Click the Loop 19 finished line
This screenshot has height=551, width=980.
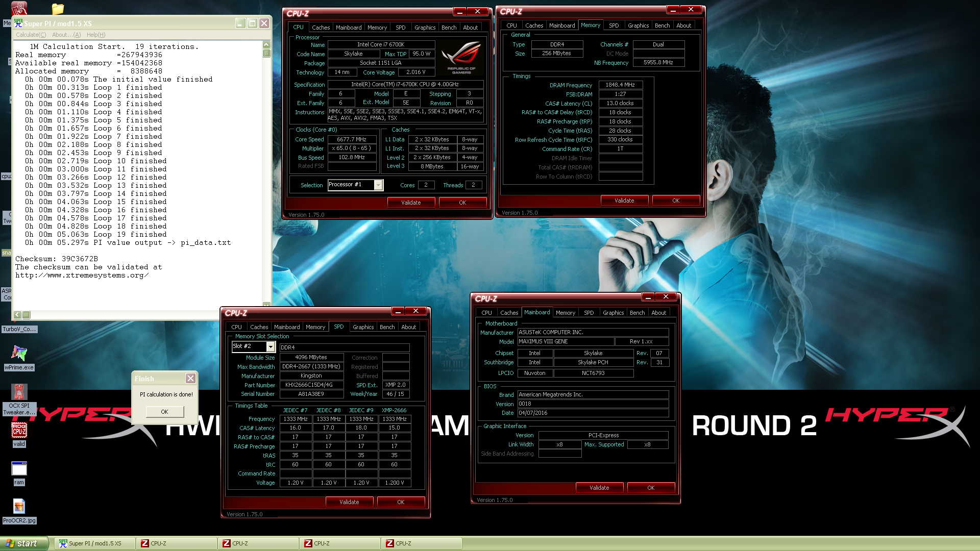(x=96, y=234)
